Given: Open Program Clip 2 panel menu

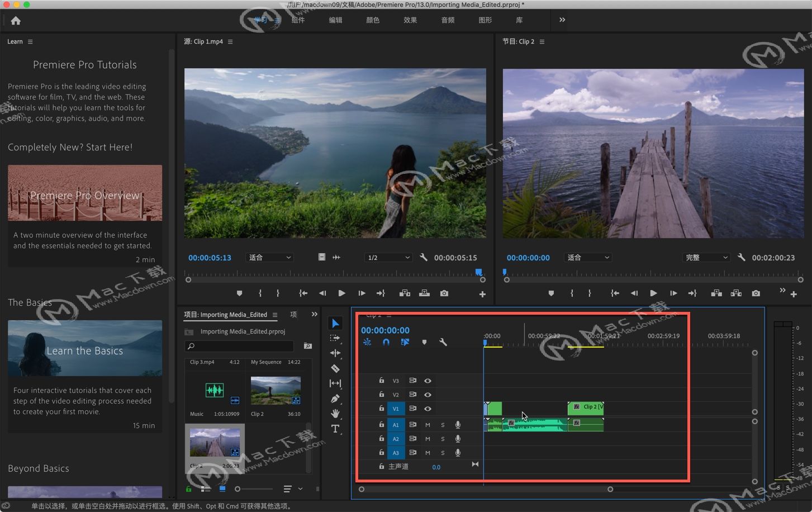Looking at the screenshot, I should coord(542,42).
